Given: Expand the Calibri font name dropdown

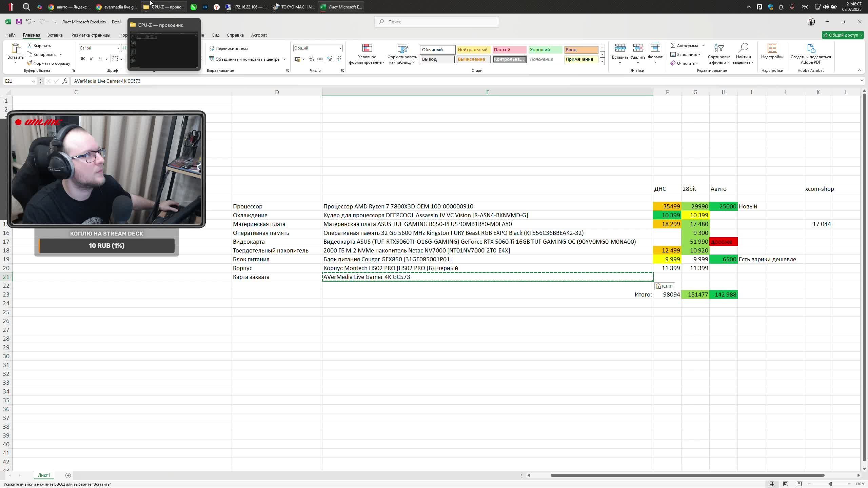Looking at the screenshot, I should 118,48.
